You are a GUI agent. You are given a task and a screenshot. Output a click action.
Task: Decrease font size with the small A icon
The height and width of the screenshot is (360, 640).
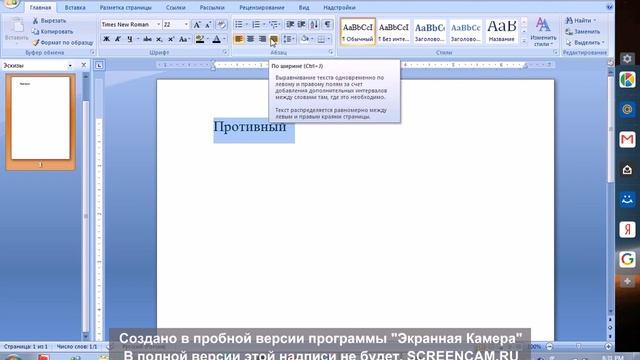[x=208, y=25]
